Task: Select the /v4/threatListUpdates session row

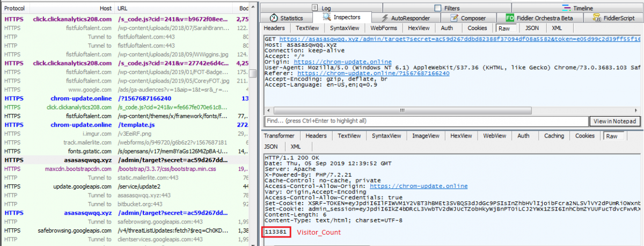Action: (x=125, y=230)
